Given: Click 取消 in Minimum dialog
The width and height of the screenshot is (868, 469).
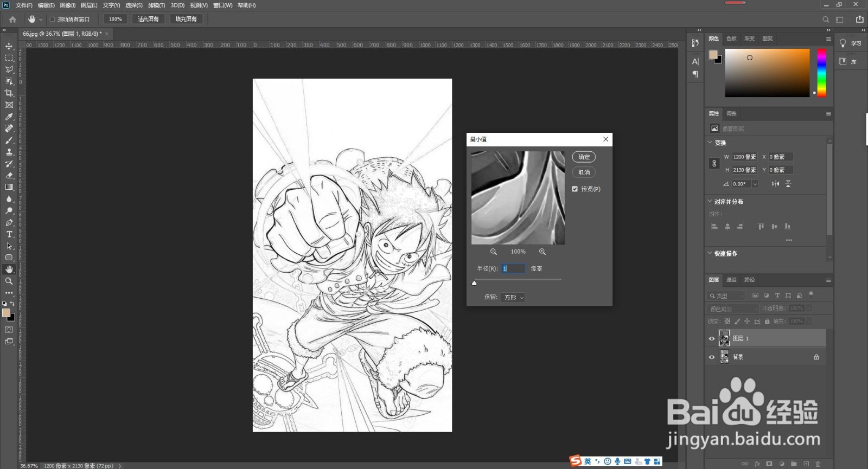Looking at the screenshot, I should [584, 172].
